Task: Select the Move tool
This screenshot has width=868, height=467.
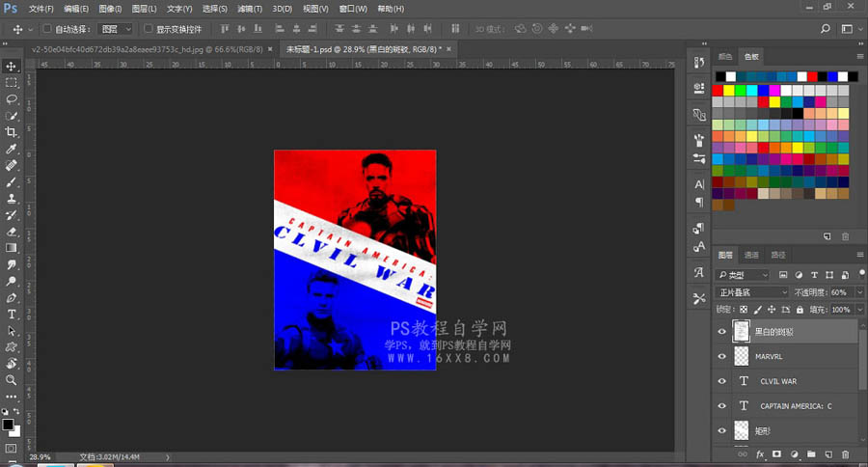Action: (11, 66)
